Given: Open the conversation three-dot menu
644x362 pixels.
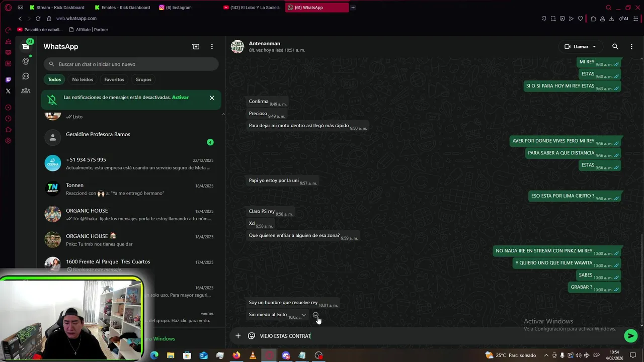Looking at the screenshot, I should (631, 46).
